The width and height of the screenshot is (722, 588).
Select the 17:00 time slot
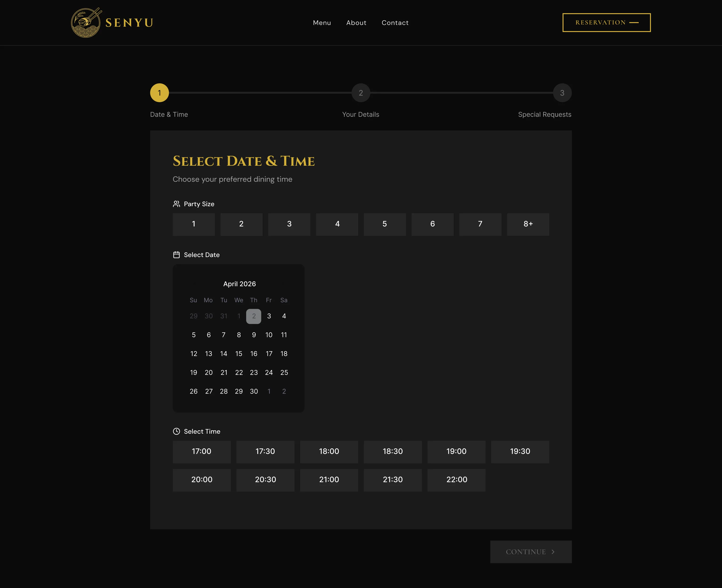click(201, 452)
